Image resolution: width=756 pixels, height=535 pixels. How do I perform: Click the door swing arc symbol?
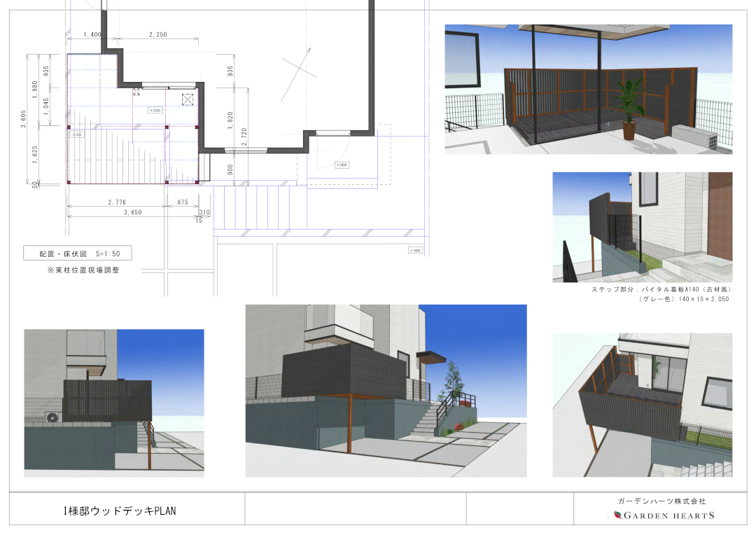332,151
